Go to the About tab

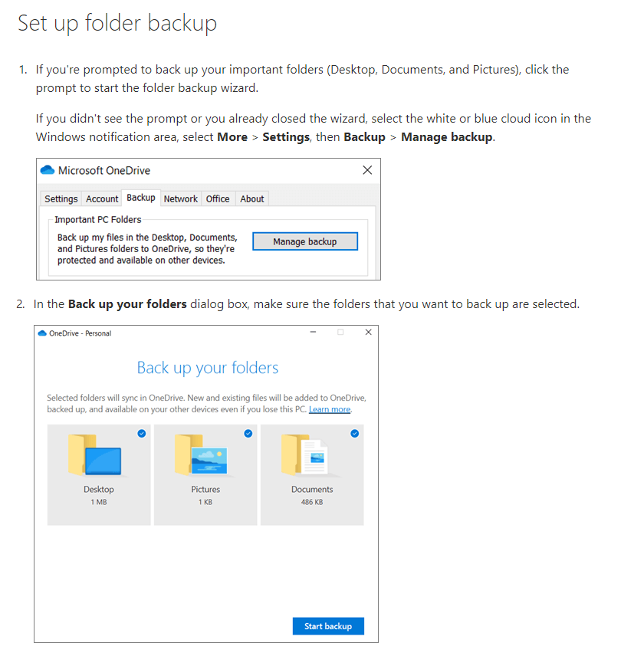point(252,198)
